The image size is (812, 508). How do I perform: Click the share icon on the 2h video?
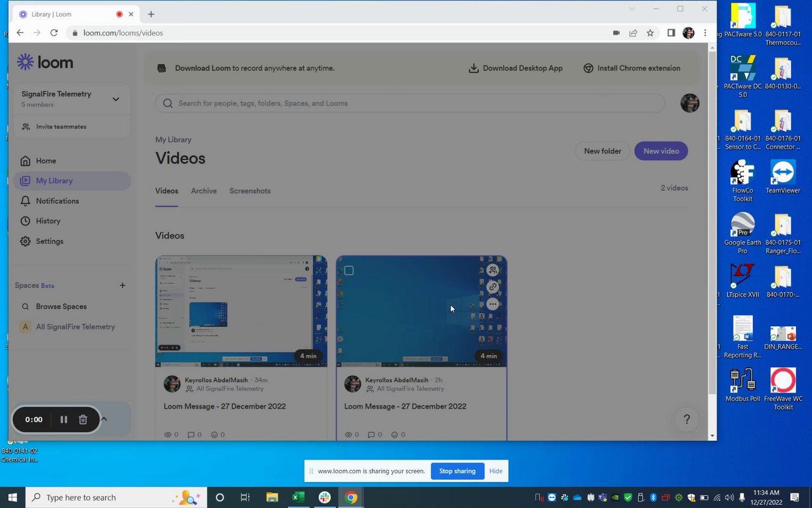[493, 270]
